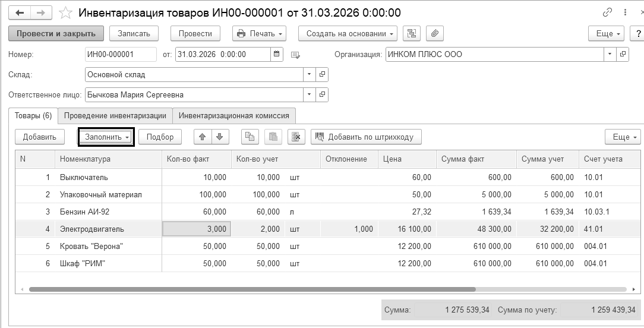Move row up arrow button

point(202,137)
